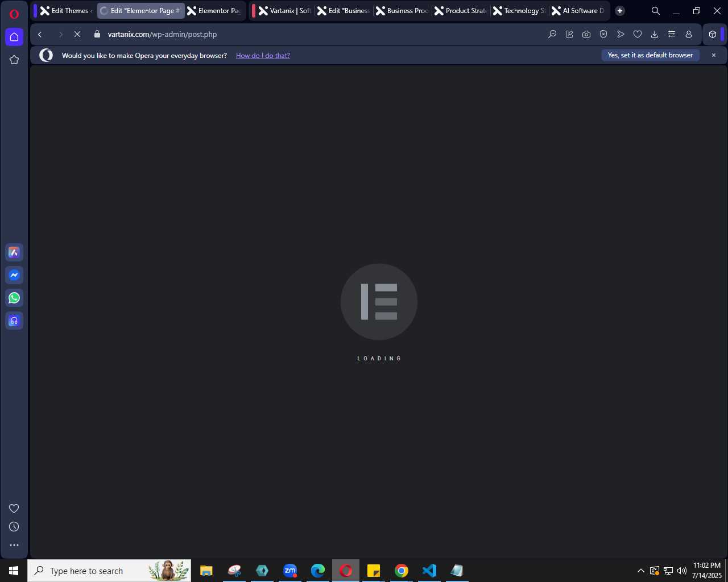Take a snapshot with the camera icon
728x582 pixels.
coord(586,34)
